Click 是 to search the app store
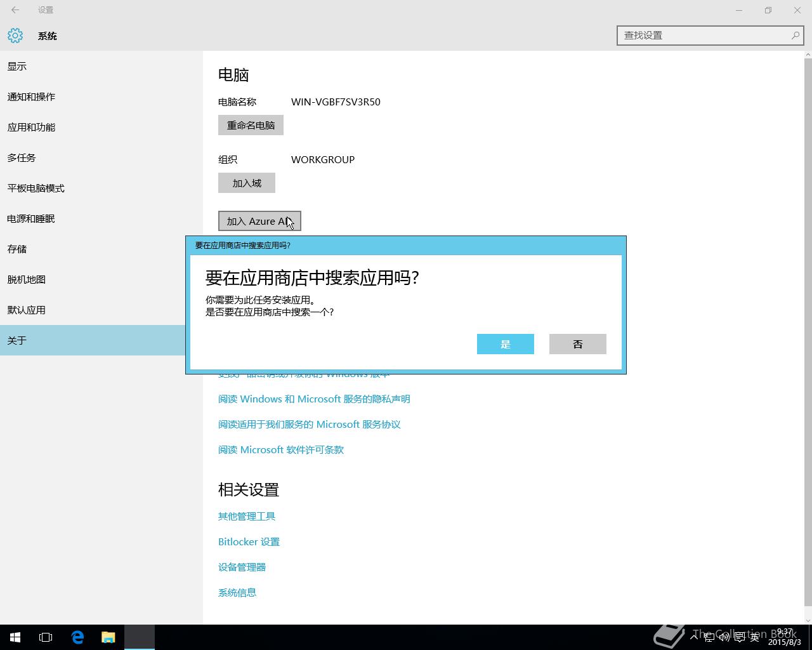 [x=506, y=344]
